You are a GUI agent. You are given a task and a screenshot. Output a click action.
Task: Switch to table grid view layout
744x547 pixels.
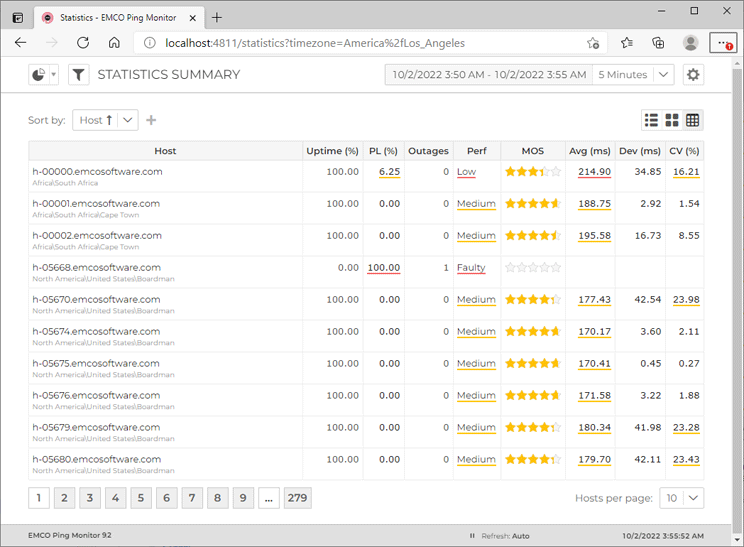tap(693, 120)
